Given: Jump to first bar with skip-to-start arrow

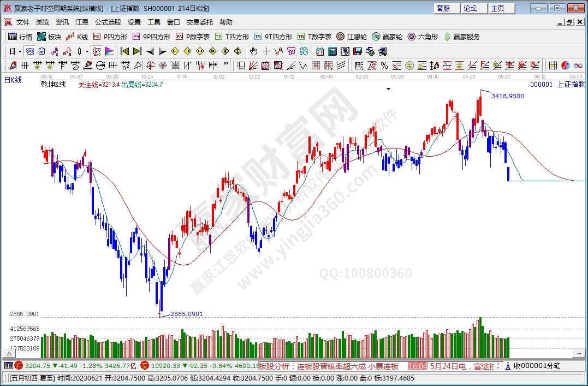Looking at the screenshot, I should [124, 51].
